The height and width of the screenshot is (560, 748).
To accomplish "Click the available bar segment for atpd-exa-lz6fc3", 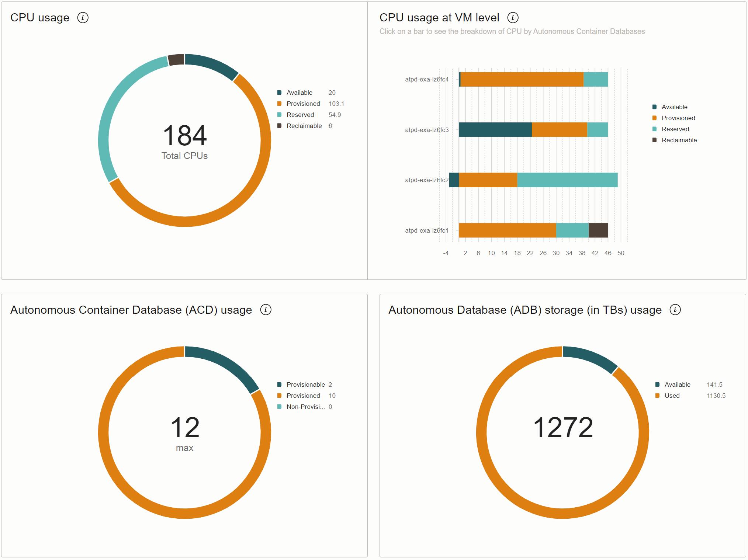I will click(495, 130).
